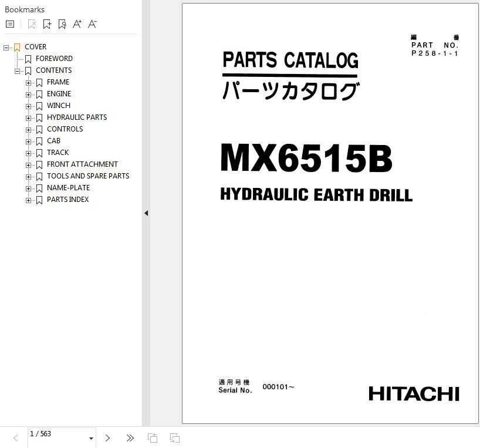Expand the HYDRAULIC PARTS bookmark node

pyautogui.click(x=28, y=118)
